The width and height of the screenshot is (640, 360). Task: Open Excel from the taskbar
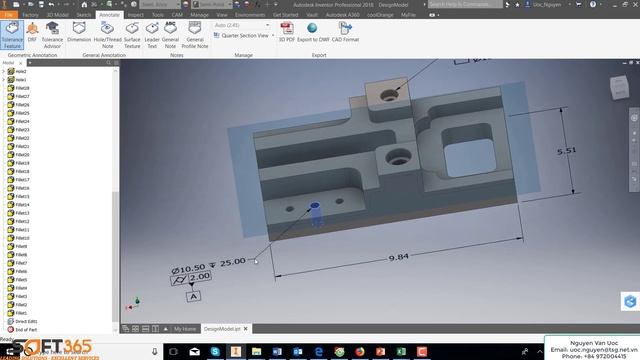[401, 351]
